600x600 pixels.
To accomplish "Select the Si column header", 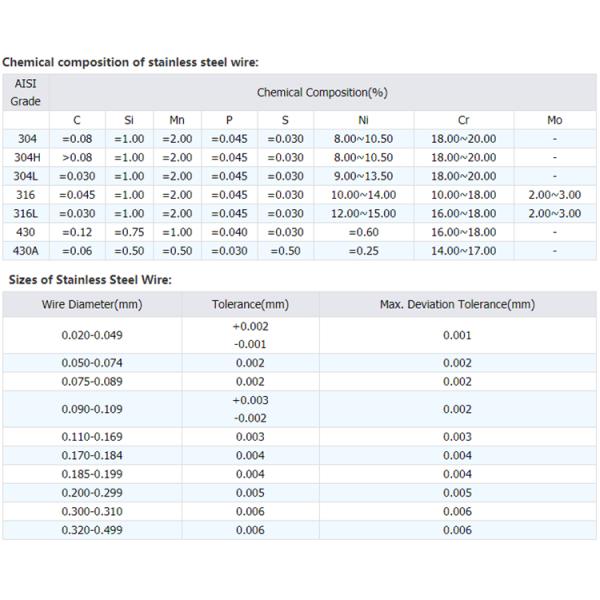I will click(x=129, y=120).
